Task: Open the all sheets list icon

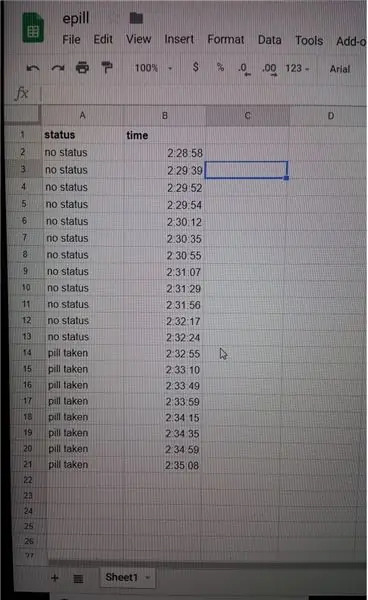Action: [x=78, y=579]
